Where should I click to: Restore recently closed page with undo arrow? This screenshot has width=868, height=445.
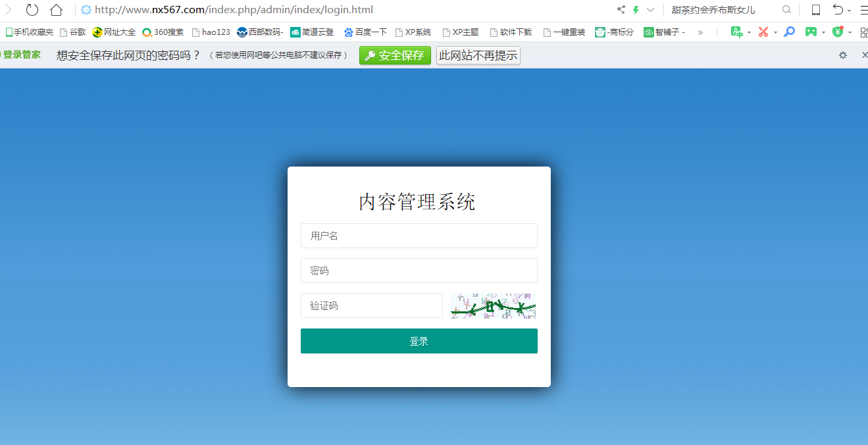(840, 9)
